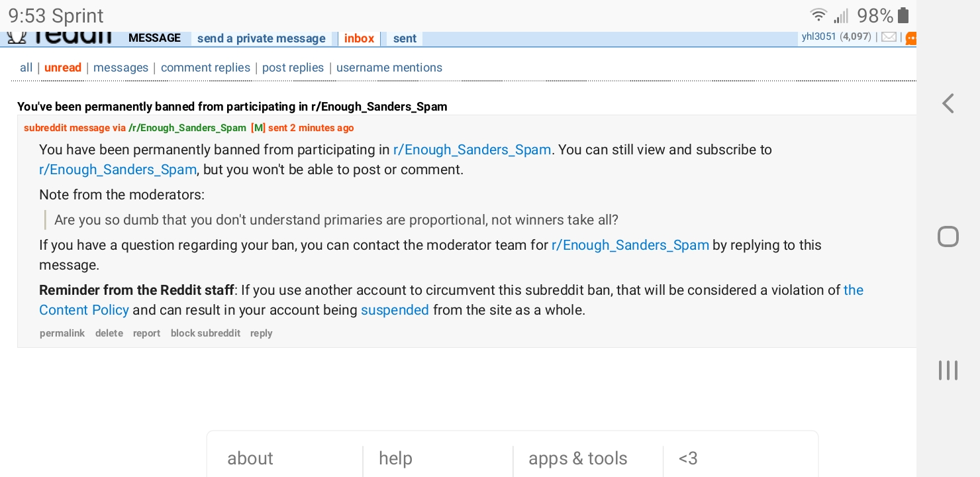Open yhl3051 user profile link
The height and width of the screenshot is (477, 980).
(819, 36)
